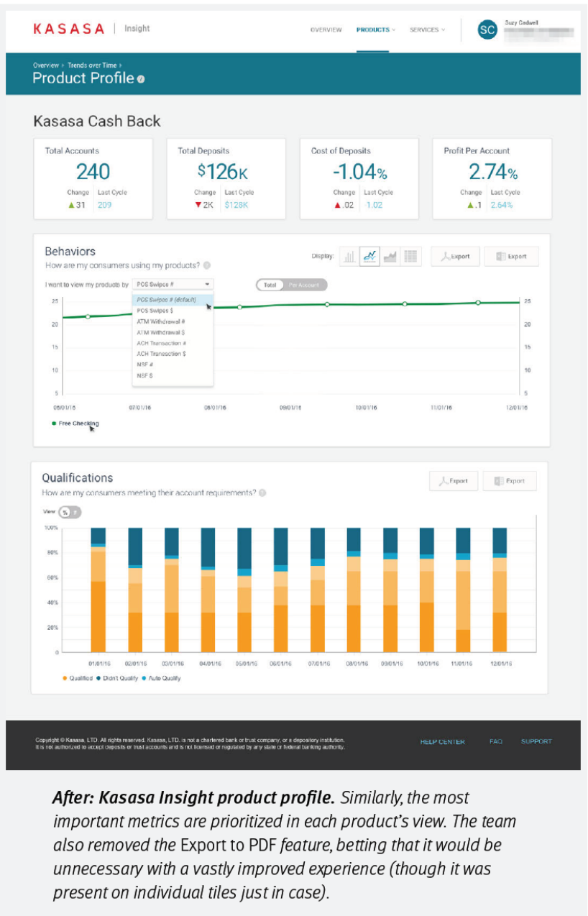The height and width of the screenshot is (916, 588).
Task: Expand the Services navigation menu
Action: pos(427,30)
